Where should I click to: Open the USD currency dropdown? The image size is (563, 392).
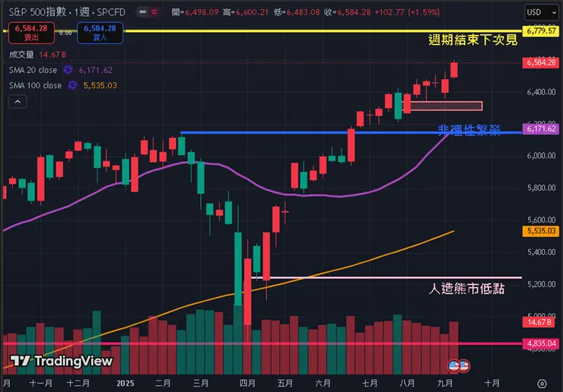(541, 13)
